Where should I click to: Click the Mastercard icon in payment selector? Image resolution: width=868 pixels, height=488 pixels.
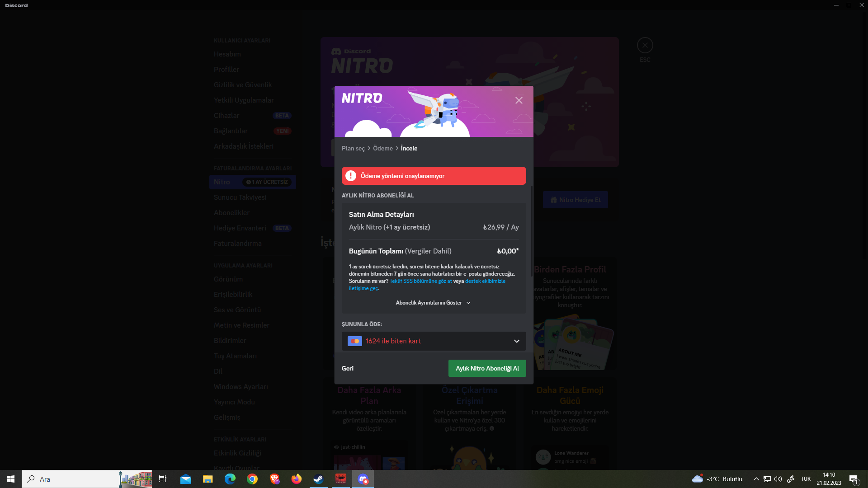coord(355,341)
